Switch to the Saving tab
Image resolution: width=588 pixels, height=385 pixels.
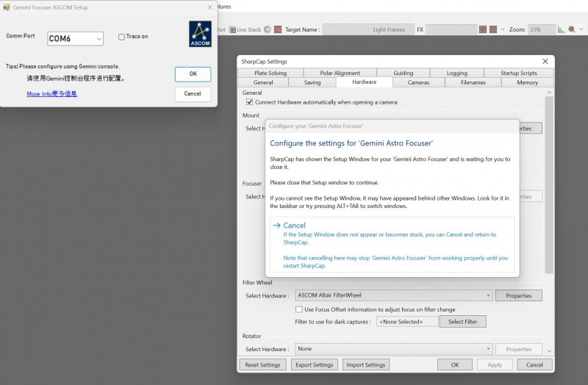[x=312, y=82]
